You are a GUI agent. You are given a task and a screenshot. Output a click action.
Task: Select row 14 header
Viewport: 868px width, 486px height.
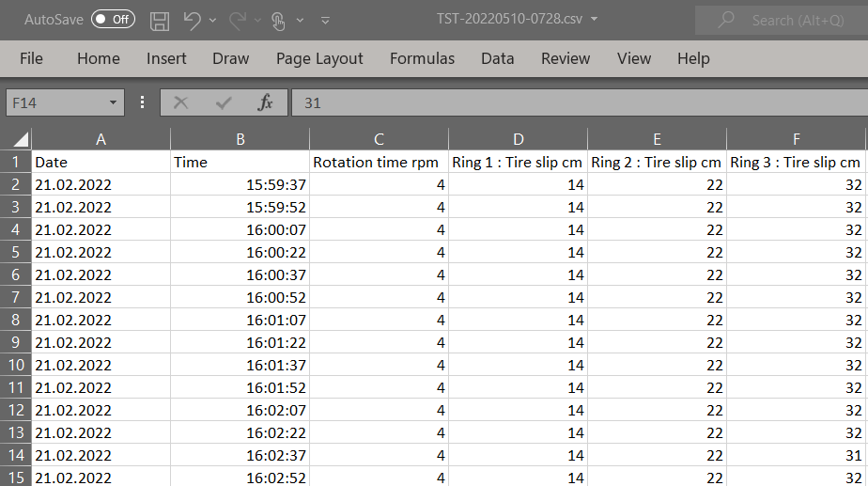click(15, 455)
